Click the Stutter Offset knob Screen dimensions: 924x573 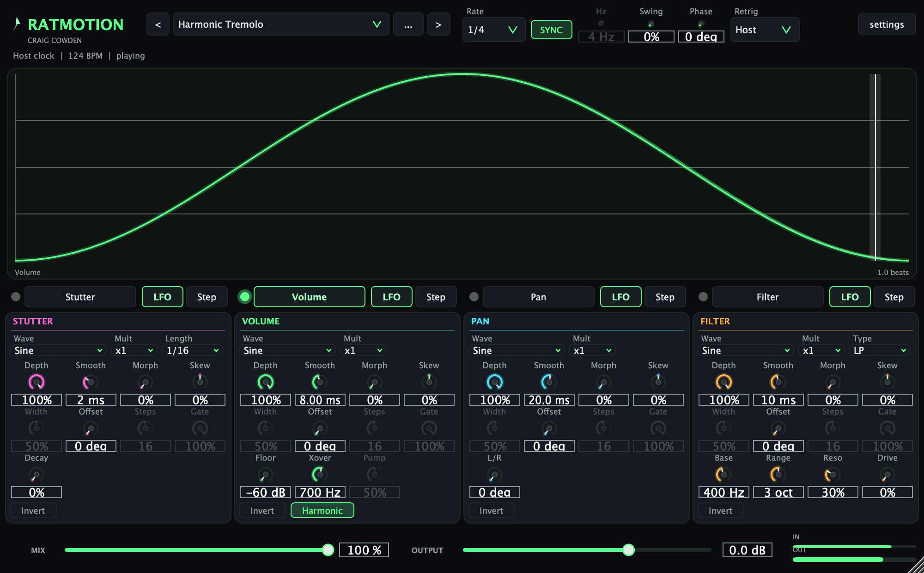pos(91,428)
